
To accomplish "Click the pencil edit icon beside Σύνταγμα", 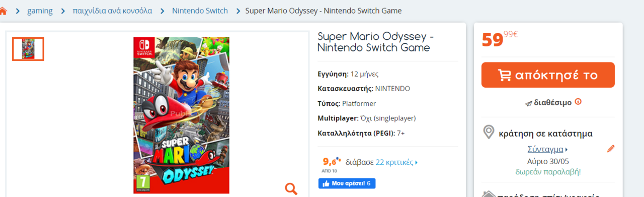I will [x=611, y=149].
